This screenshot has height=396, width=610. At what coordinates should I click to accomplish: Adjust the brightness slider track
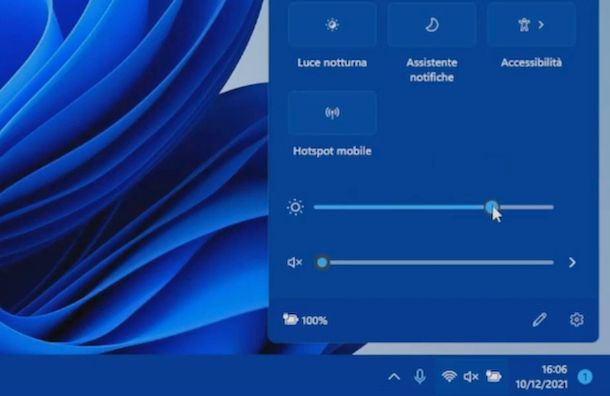click(433, 207)
